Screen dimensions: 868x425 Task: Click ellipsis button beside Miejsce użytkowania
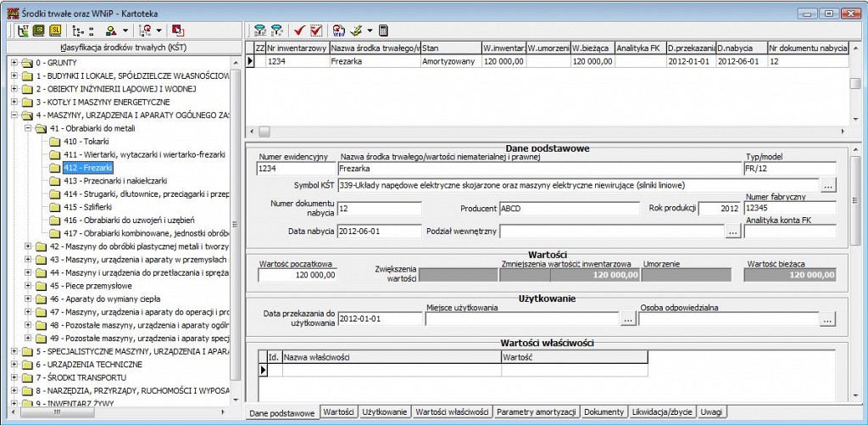point(628,319)
